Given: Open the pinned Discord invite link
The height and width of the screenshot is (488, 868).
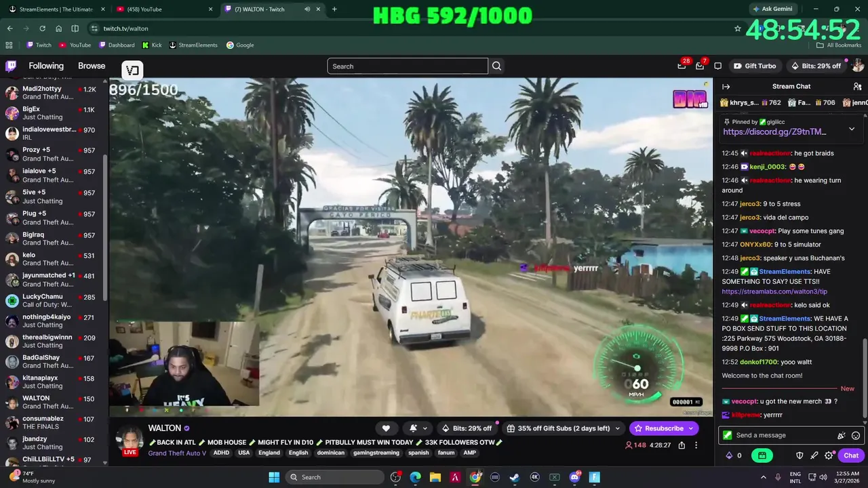Looking at the screenshot, I should [774, 131].
